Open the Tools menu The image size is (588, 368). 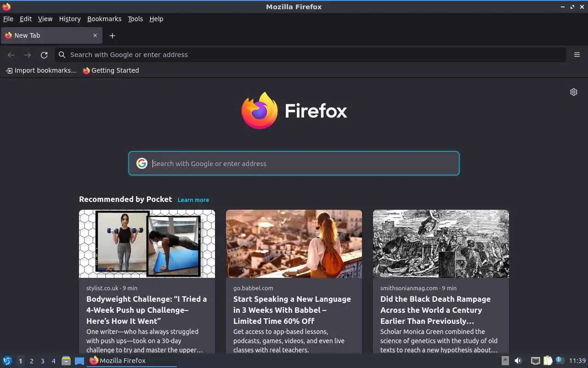pyautogui.click(x=135, y=19)
